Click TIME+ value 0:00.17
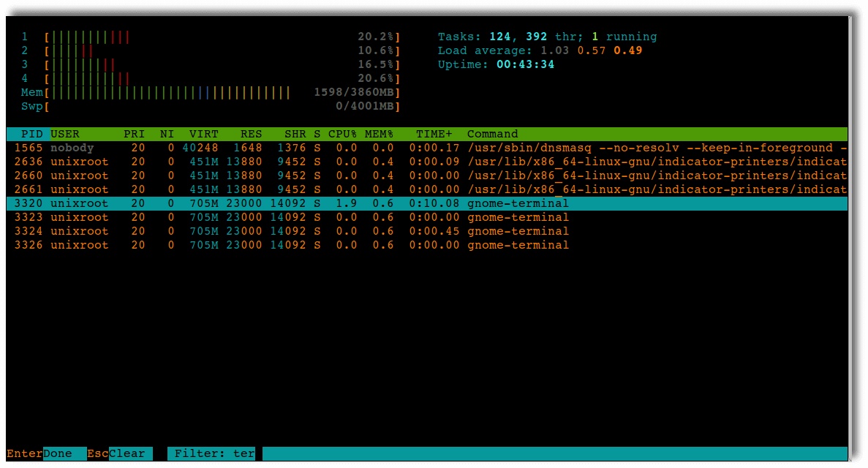 tap(434, 148)
